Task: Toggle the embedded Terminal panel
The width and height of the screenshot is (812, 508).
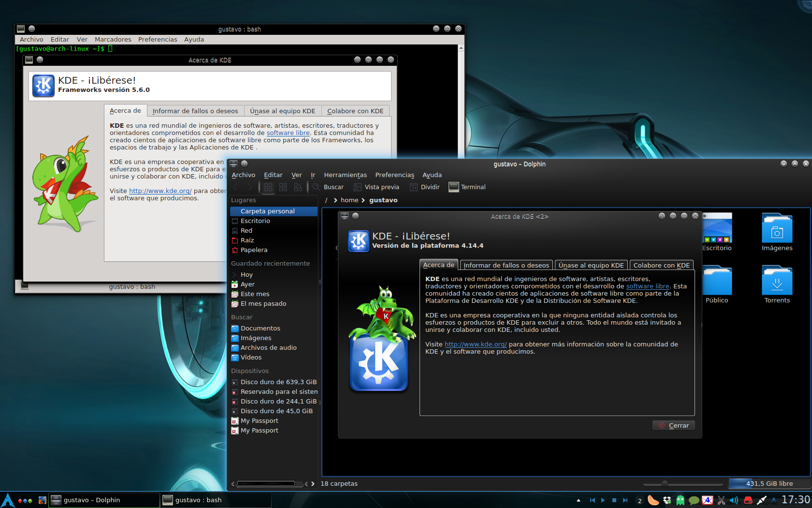Action: pyautogui.click(x=467, y=187)
